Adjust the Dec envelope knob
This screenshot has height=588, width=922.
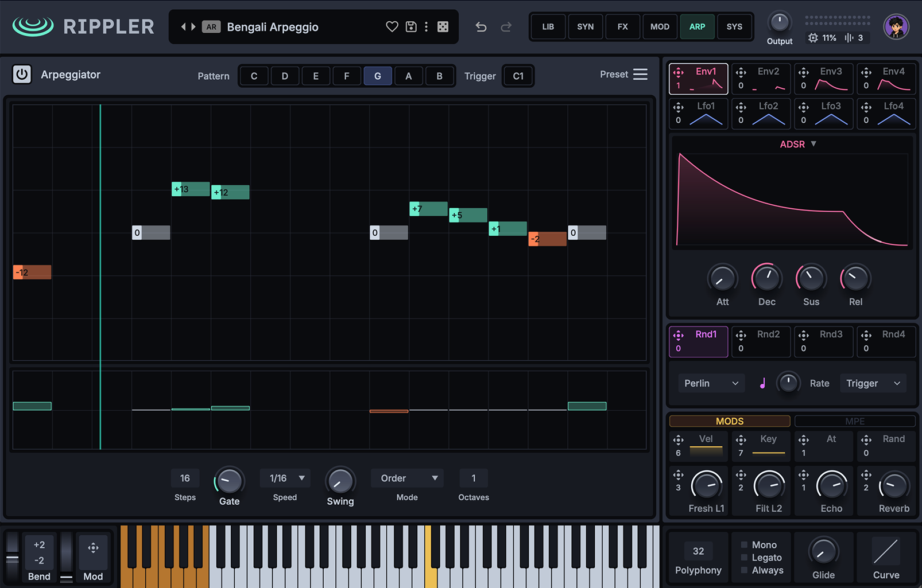766,278
